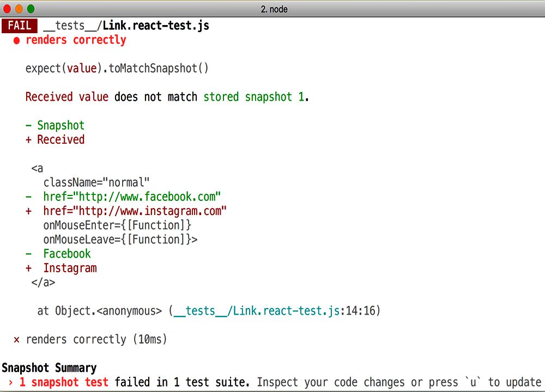545x392 pixels.
Task: Click the green 'Facebook' removed line
Action: [x=58, y=254]
